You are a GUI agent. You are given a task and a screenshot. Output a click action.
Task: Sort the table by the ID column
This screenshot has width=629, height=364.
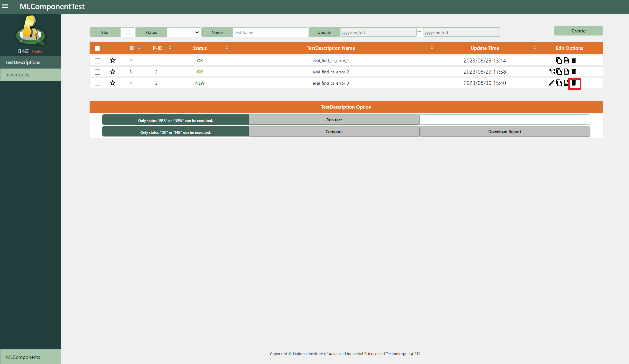[x=139, y=48]
